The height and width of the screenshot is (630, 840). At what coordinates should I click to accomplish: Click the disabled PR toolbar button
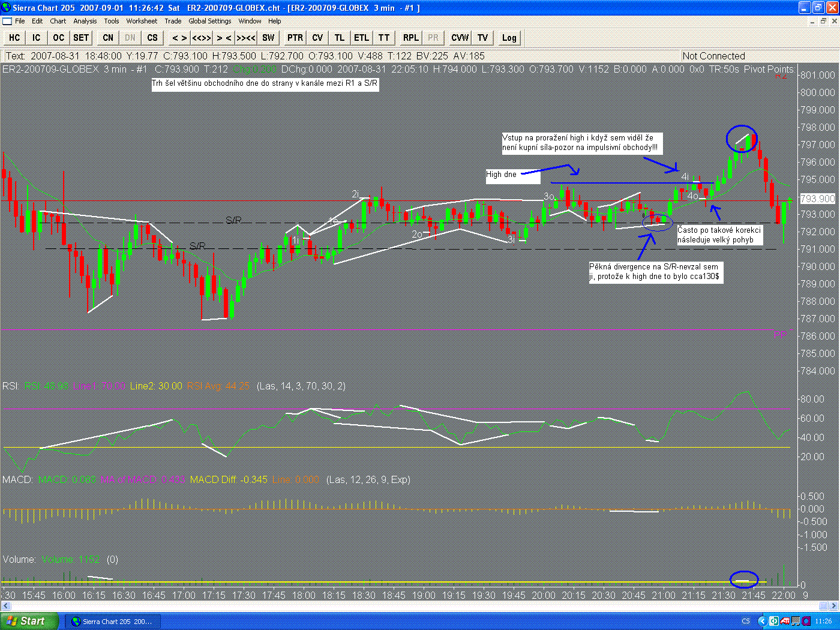click(433, 38)
